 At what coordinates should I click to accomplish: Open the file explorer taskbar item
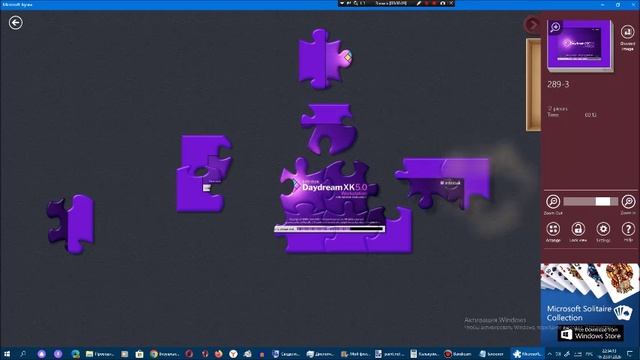click(100, 354)
